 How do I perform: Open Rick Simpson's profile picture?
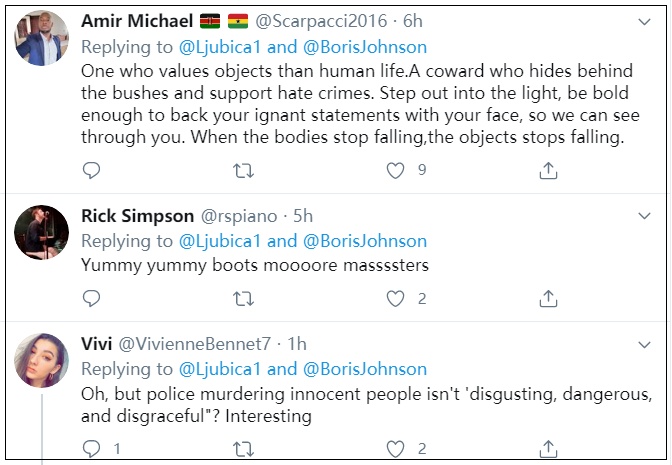click(42, 232)
